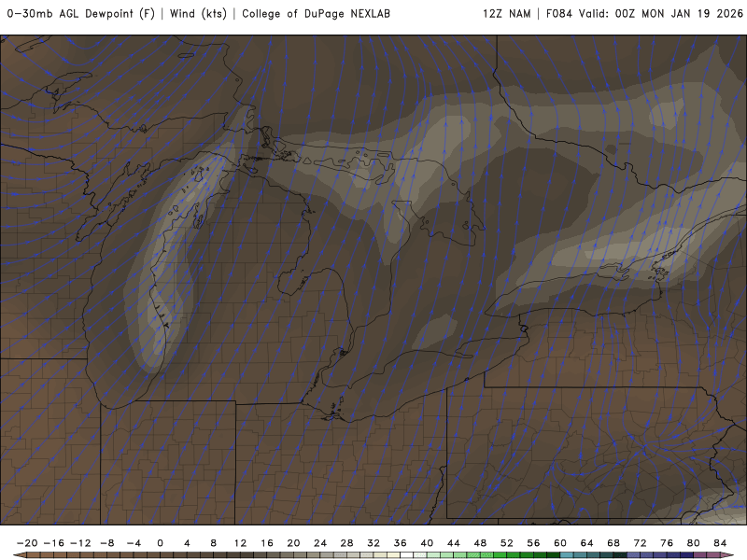Click the "-20" color scale label
Viewport: 747px width, 560px height.
click(27, 543)
